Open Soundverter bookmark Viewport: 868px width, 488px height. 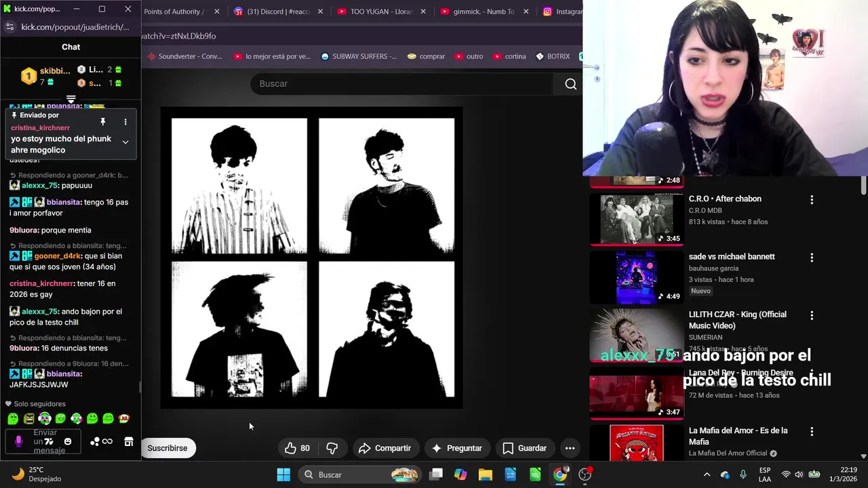pos(184,56)
